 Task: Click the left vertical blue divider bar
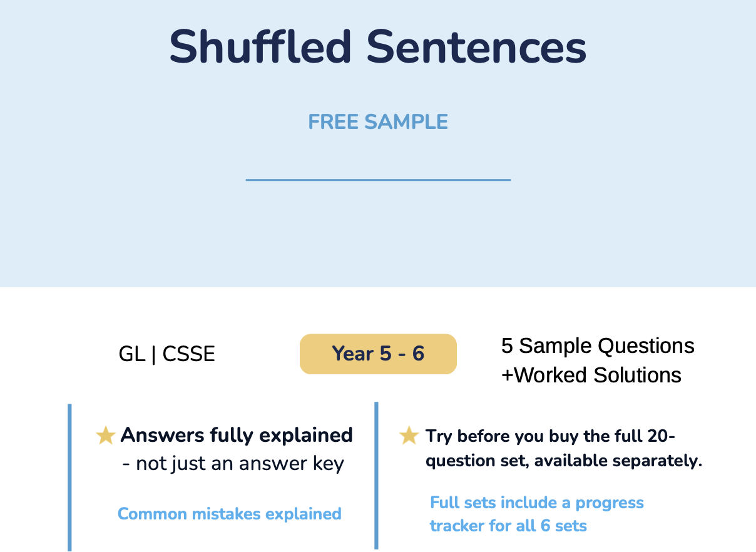point(69,478)
